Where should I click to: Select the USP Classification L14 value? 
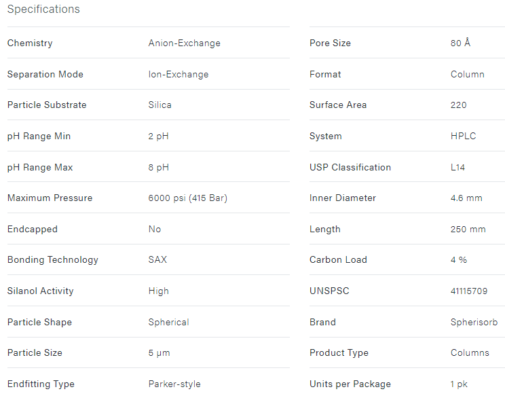tap(458, 167)
